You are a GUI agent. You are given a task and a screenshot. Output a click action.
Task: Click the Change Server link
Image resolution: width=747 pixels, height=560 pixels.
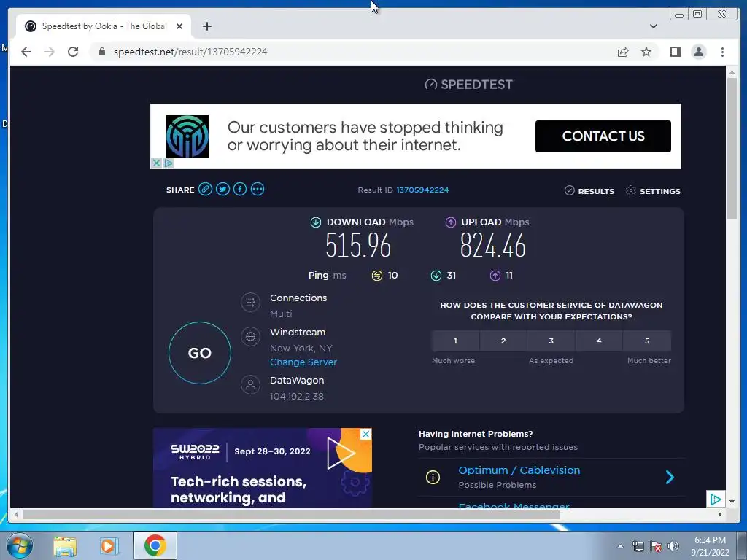point(303,362)
